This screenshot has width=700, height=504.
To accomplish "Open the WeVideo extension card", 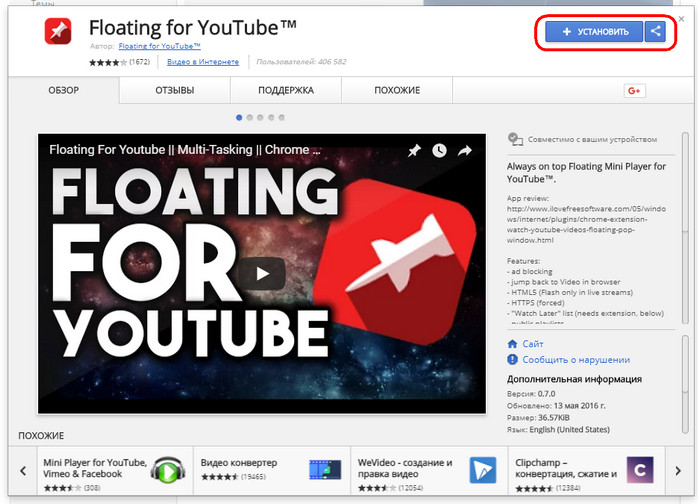I will (x=429, y=471).
